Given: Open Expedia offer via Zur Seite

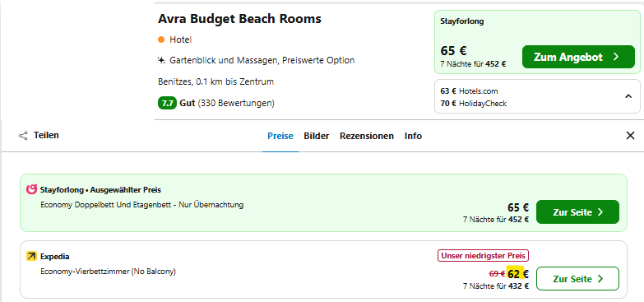Looking at the screenshot, I should [577, 279].
